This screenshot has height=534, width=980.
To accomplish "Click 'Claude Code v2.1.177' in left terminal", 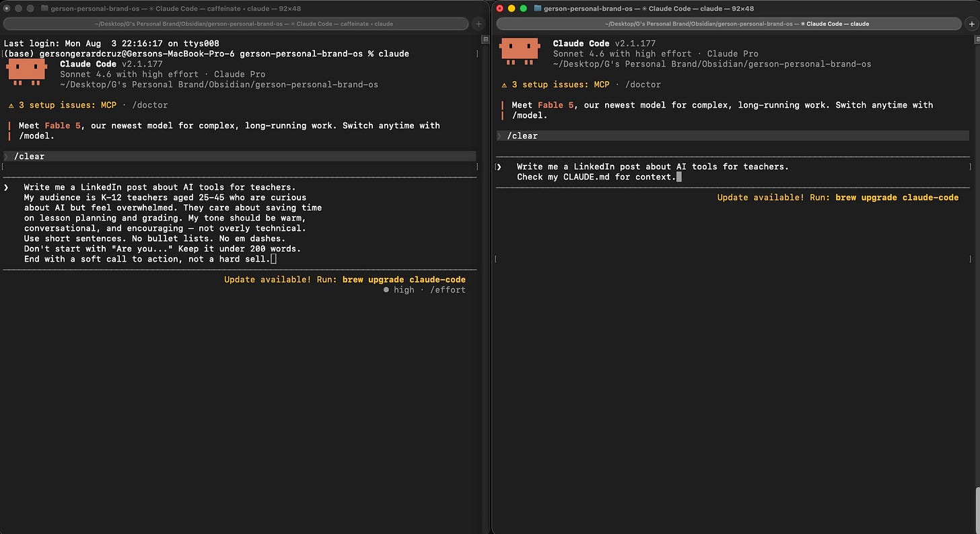I will [x=110, y=65].
